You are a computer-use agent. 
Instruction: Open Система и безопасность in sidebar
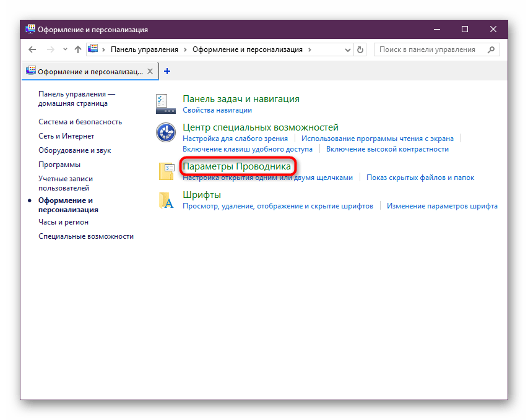(80, 122)
